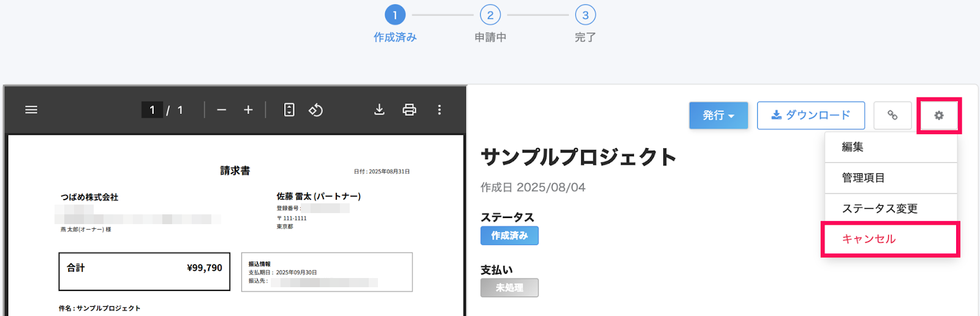Click the 作成済み status badge
This screenshot has height=316, width=980.
pos(510,236)
